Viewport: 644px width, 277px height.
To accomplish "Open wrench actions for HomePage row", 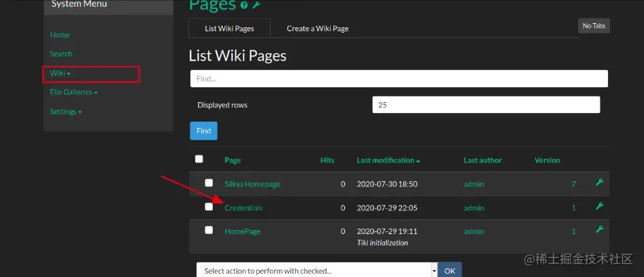I will 599,229.
